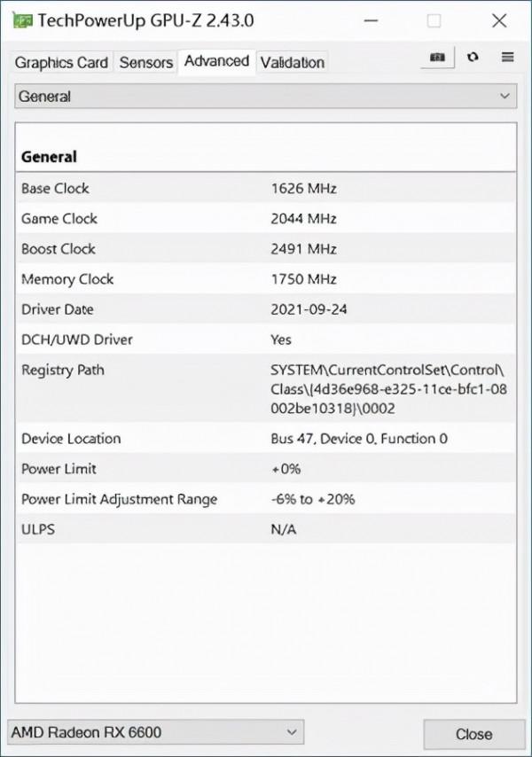Screen dimensions: 532x757
Task: Activate the Advanced tab
Action: tap(215, 61)
